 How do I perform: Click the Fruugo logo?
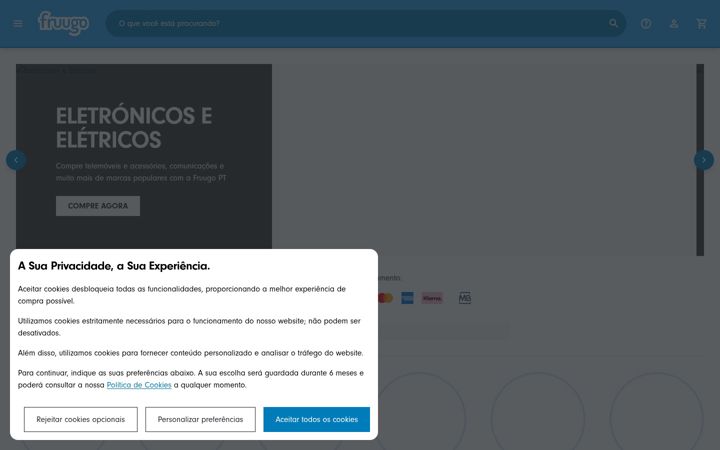[63, 23]
